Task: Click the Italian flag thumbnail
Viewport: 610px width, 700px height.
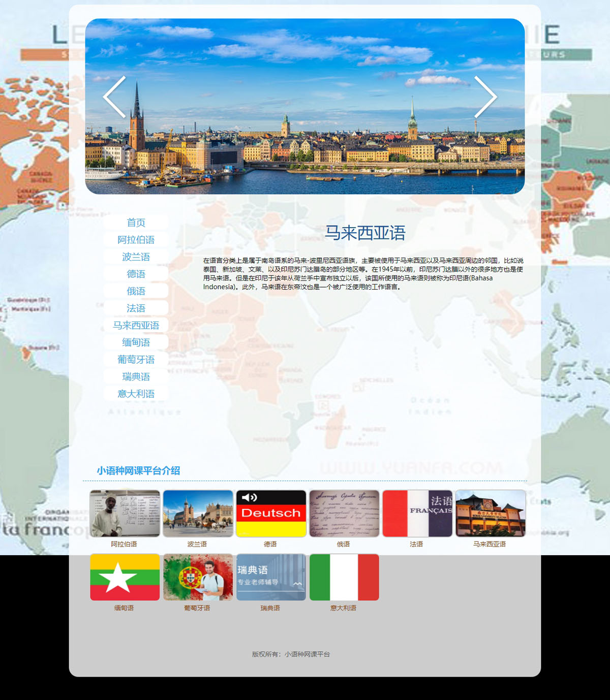Action: (344, 578)
